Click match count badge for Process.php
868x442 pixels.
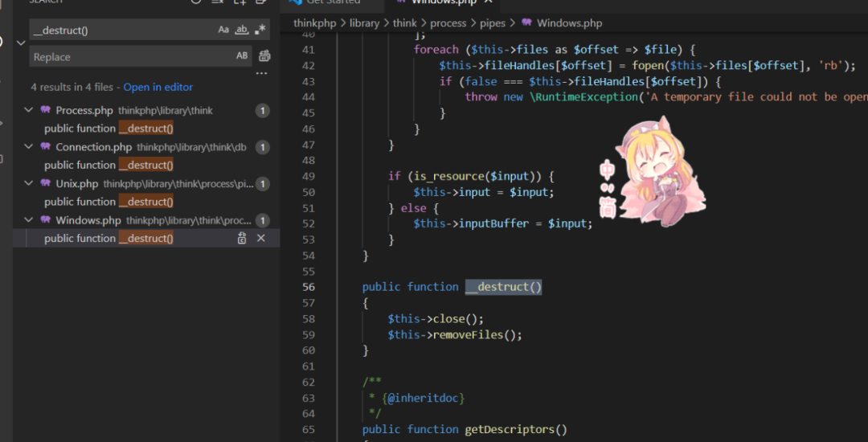pos(262,111)
